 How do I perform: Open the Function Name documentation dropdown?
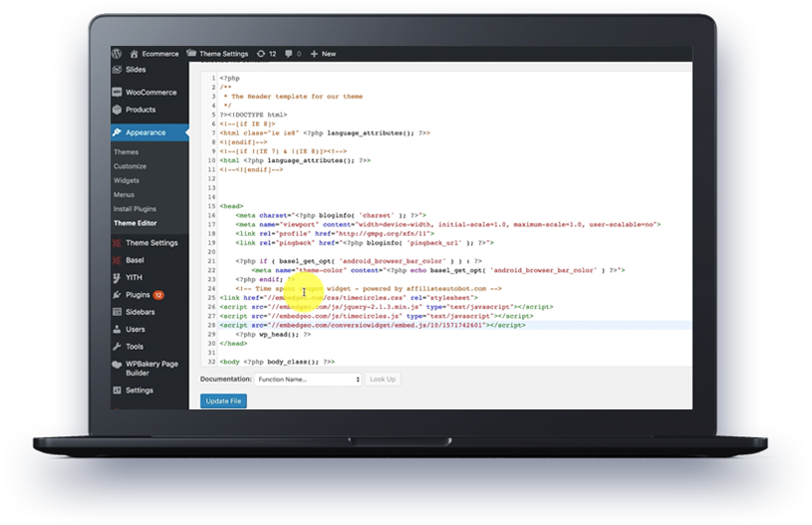(308, 379)
